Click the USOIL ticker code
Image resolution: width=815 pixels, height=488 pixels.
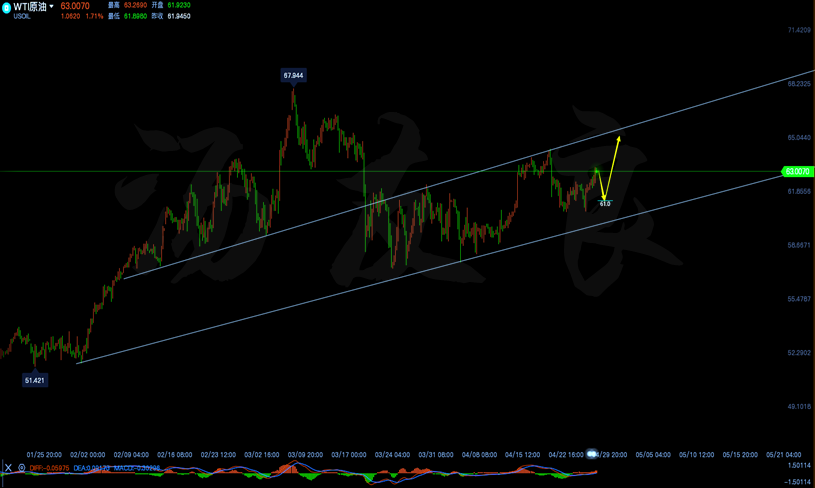(22, 17)
